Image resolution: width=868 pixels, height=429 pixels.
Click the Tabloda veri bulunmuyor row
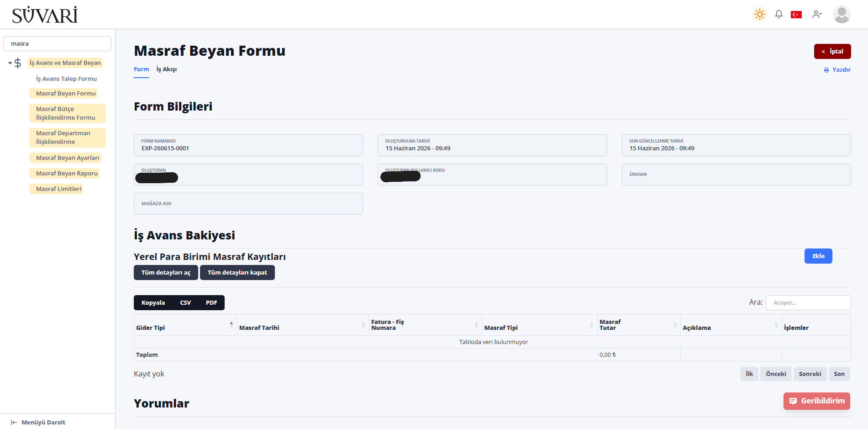coord(492,342)
